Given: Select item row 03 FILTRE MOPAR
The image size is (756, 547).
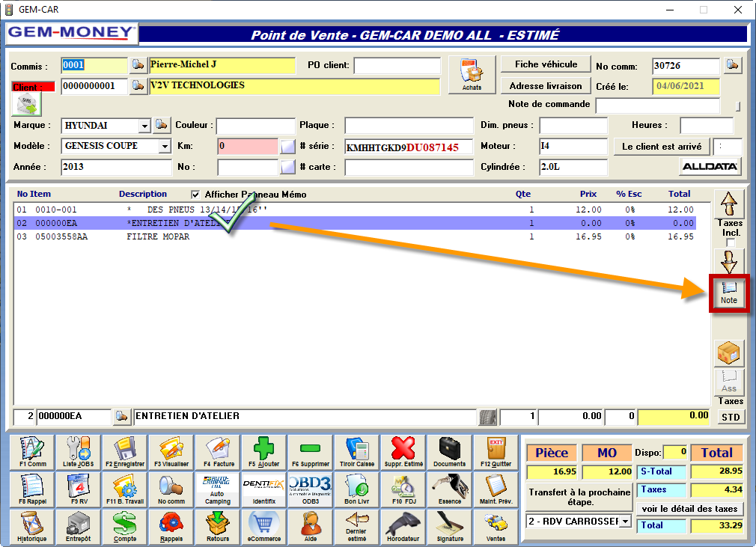Looking at the screenshot, I should (355, 236).
